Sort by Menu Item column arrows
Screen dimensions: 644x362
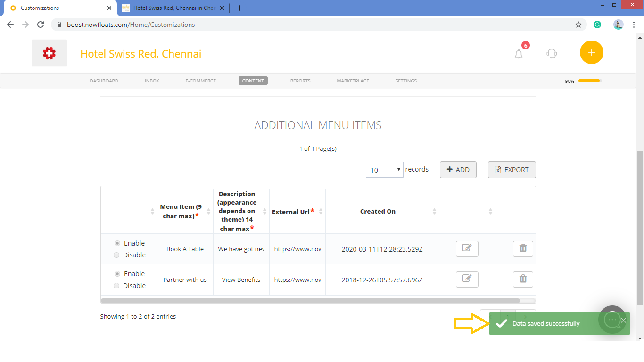point(208,212)
